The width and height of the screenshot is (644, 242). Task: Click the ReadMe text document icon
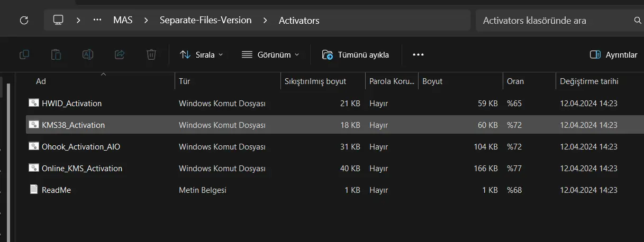click(x=34, y=190)
